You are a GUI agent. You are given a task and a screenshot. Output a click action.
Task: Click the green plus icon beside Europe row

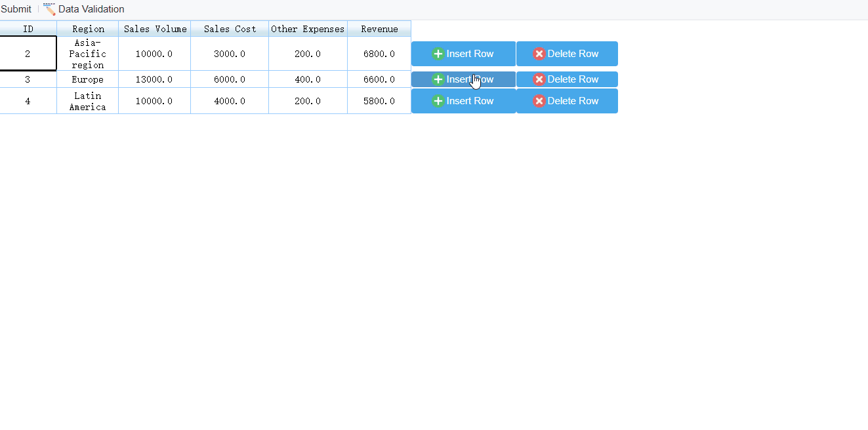(x=438, y=79)
